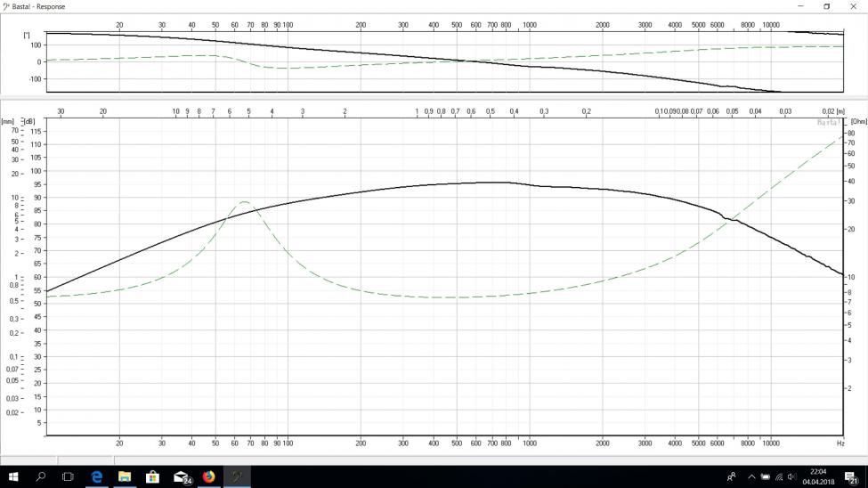This screenshot has height=488, width=868.
Task: Launch Firefox from the taskbar
Action: [x=208, y=477]
